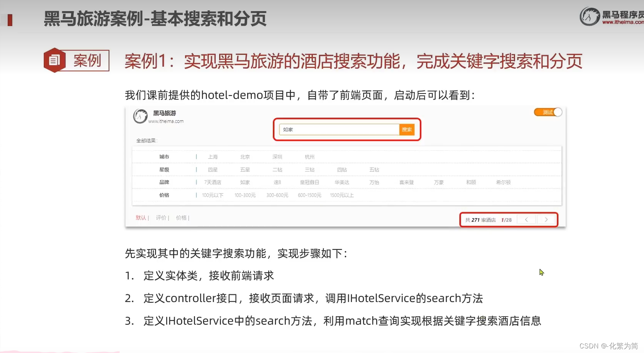This screenshot has height=353, width=644.
Task: Select the 7天酒店 brand filter
Action: click(213, 182)
